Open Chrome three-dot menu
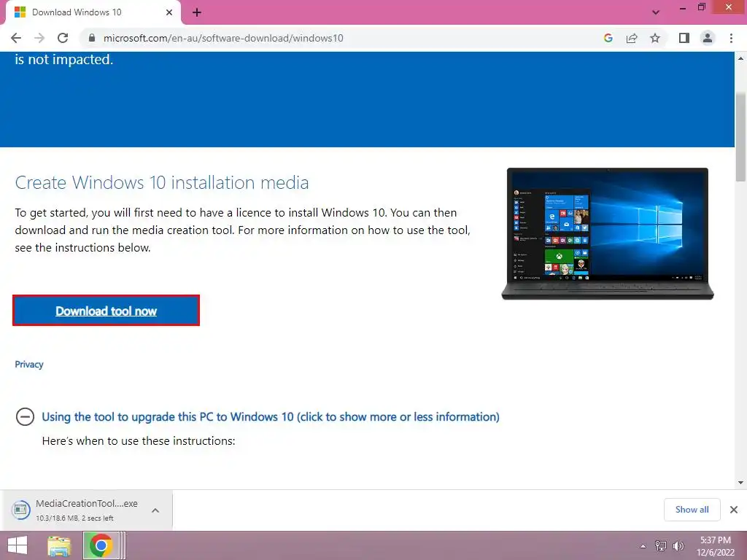The image size is (747, 560). click(731, 38)
